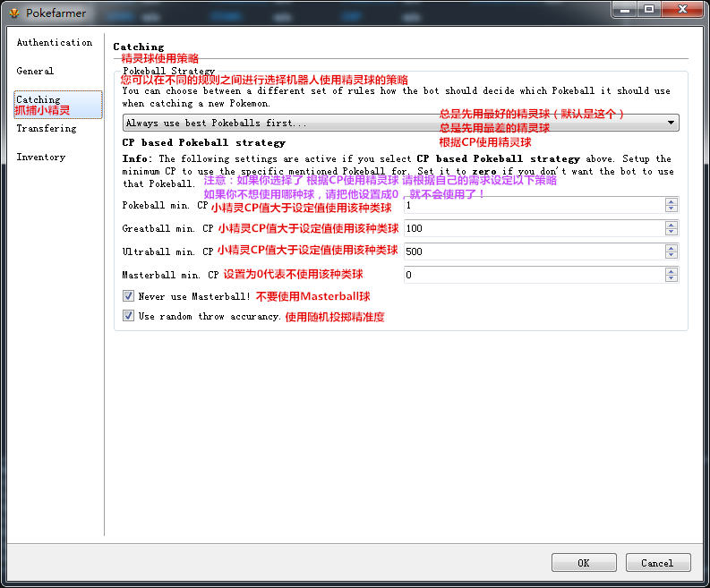Click the 'Pokeball Strategy' group label
Image resolution: width=710 pixels, height=588 pixels.
coord(169,71)
